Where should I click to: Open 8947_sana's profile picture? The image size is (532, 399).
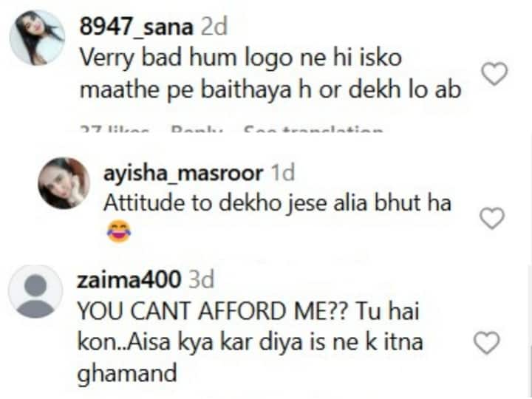(x=37, y=38)
